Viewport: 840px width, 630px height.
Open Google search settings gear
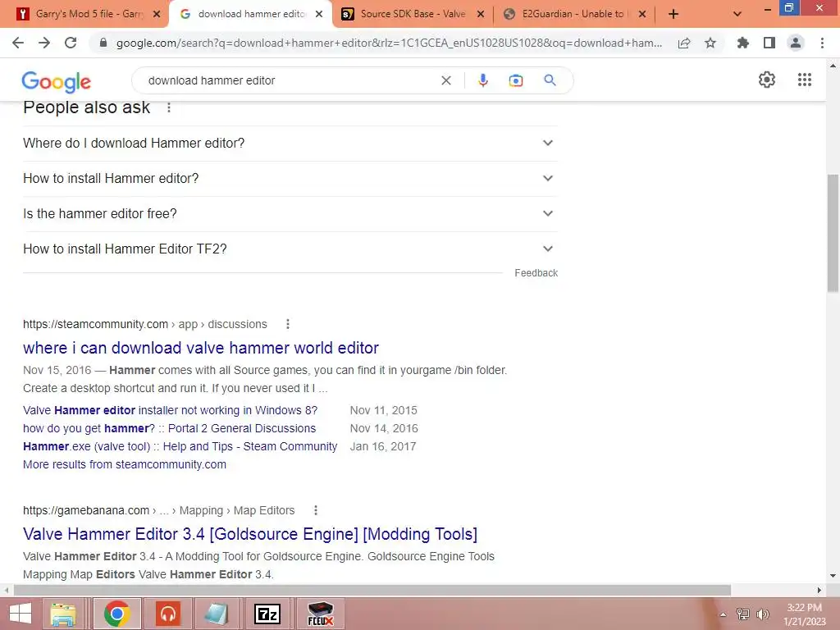point(767,80)
